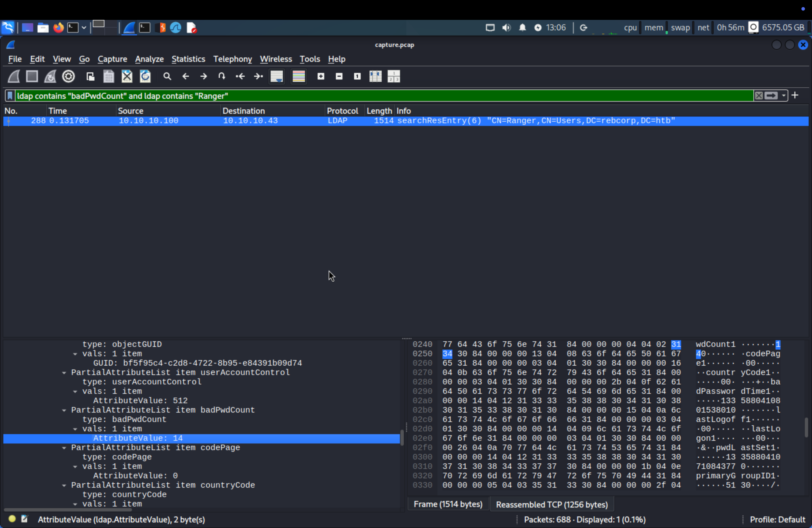
Task: Collapse vals under objectGUID
Action: point(75,354)
